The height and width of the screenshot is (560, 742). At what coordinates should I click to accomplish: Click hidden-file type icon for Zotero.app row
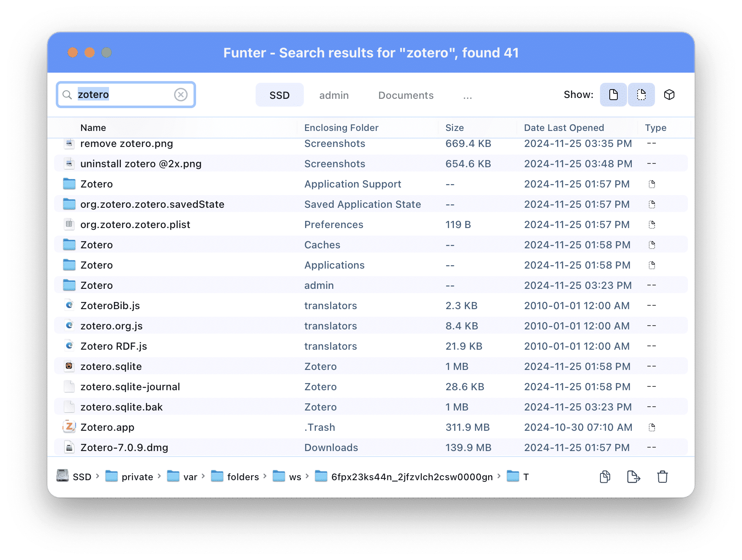click(652, 427)
